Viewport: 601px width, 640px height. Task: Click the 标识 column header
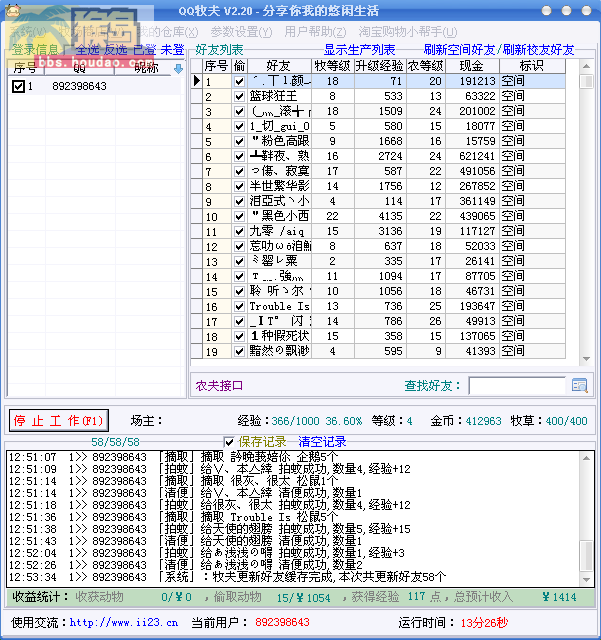click(x=532, y=66)
